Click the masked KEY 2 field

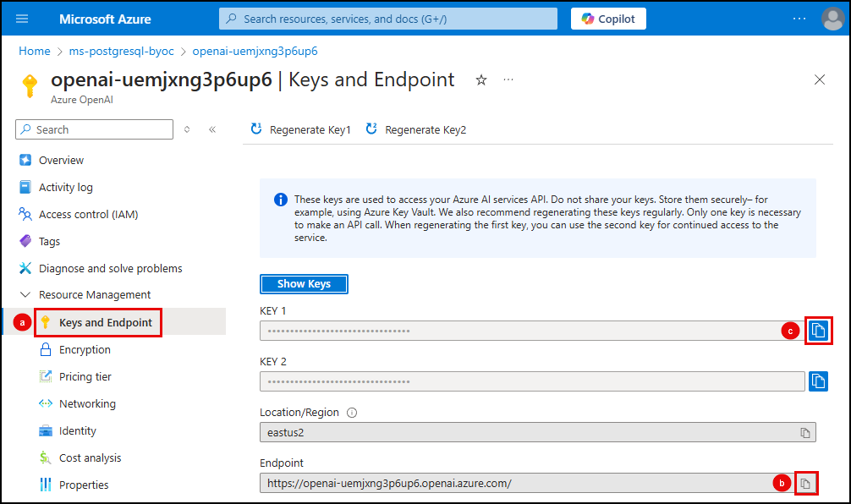click(532, 381)
